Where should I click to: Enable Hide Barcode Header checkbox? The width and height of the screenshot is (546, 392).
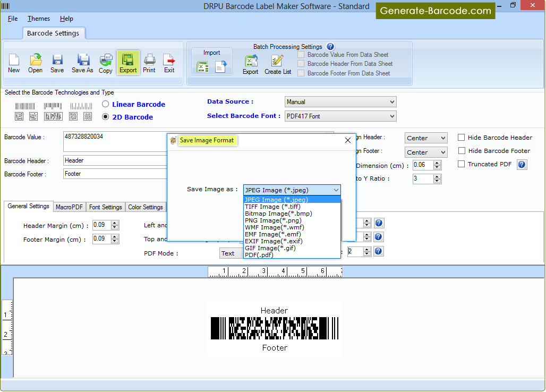tap(462, 138)
